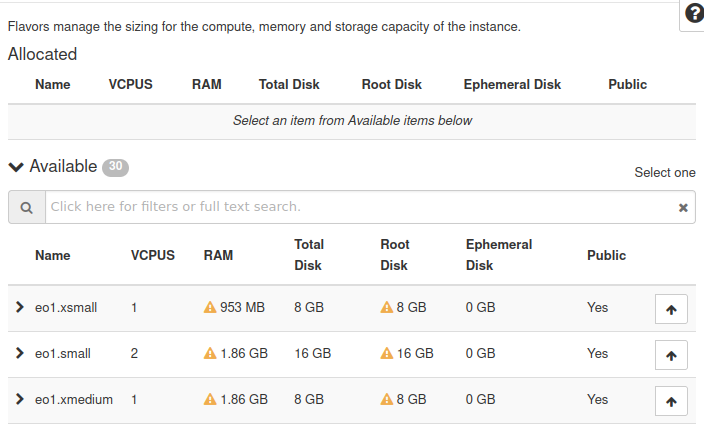Allocate the eo1.xsmall flavor with the up arrow
The width and height of the screenshot is (704, 425).
pyautogui.click(x=671, y=309)
